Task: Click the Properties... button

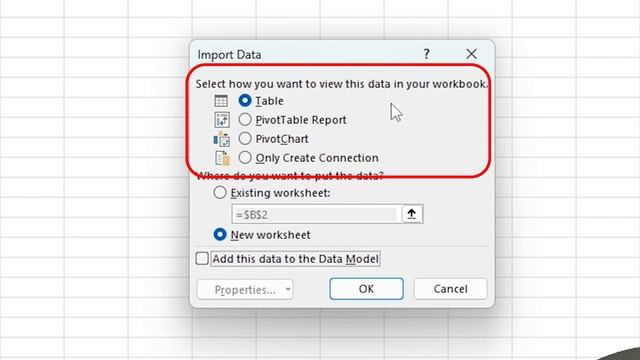Action: [245, 289]
